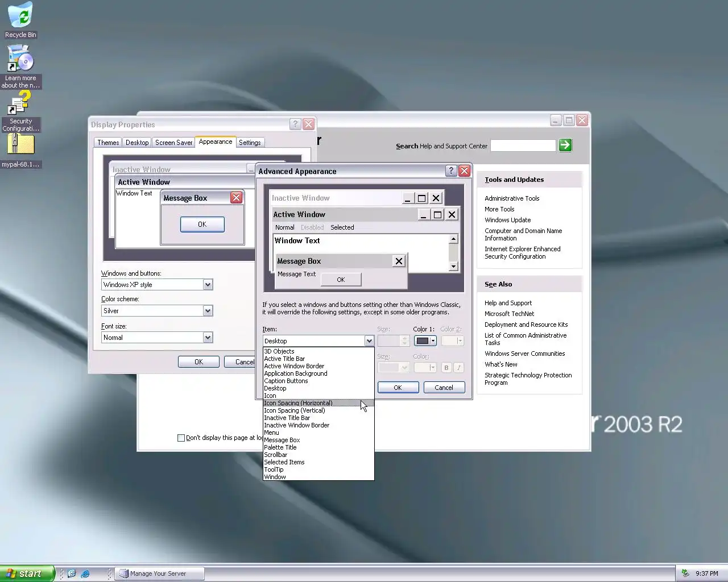
Task: Open the Item dropdown showing Desktop
Action: (318, 341)
